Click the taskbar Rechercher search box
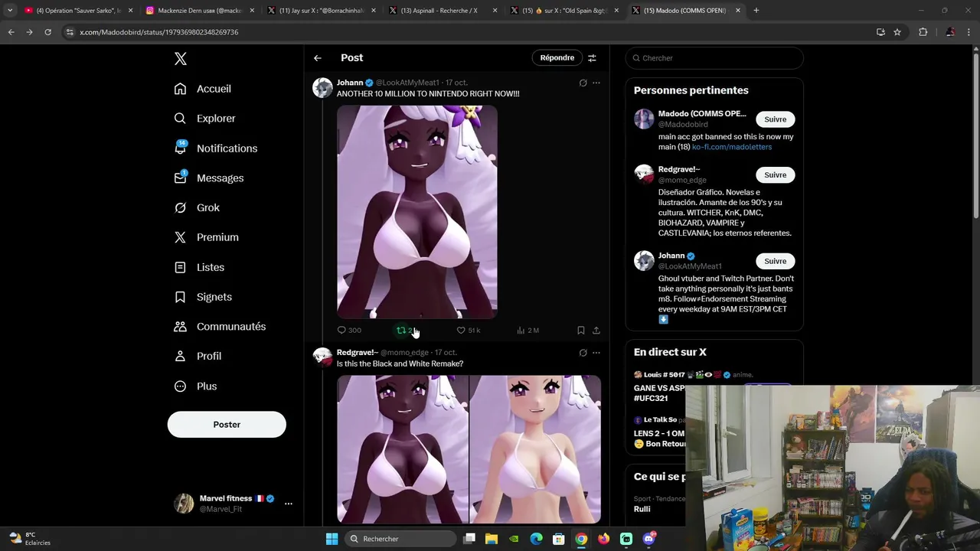 [x=400, y=539]
